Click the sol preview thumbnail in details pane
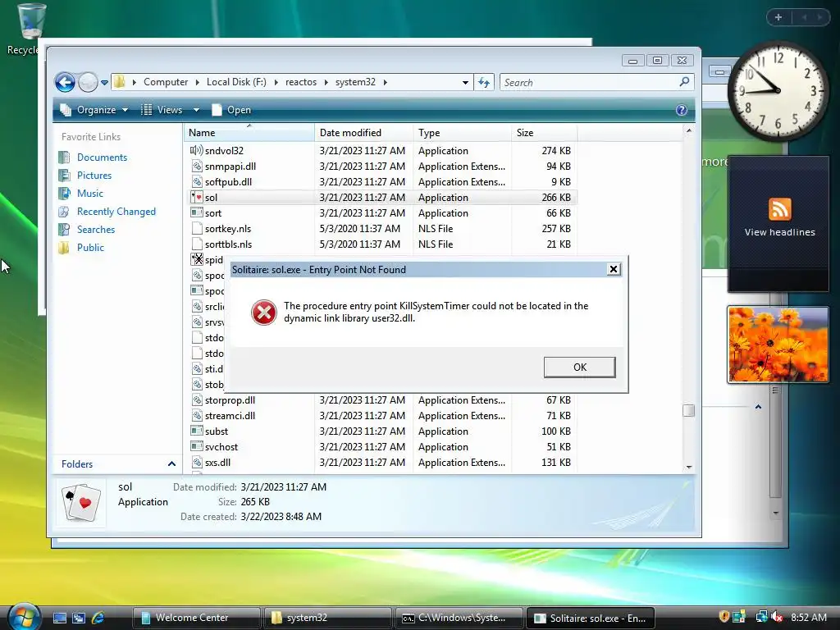 81,502
